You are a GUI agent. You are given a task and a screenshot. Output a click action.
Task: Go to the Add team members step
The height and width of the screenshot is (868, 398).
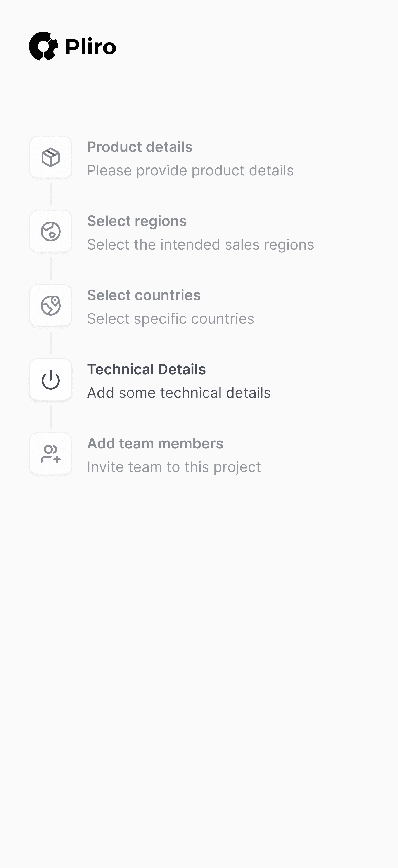click(155, 443)
